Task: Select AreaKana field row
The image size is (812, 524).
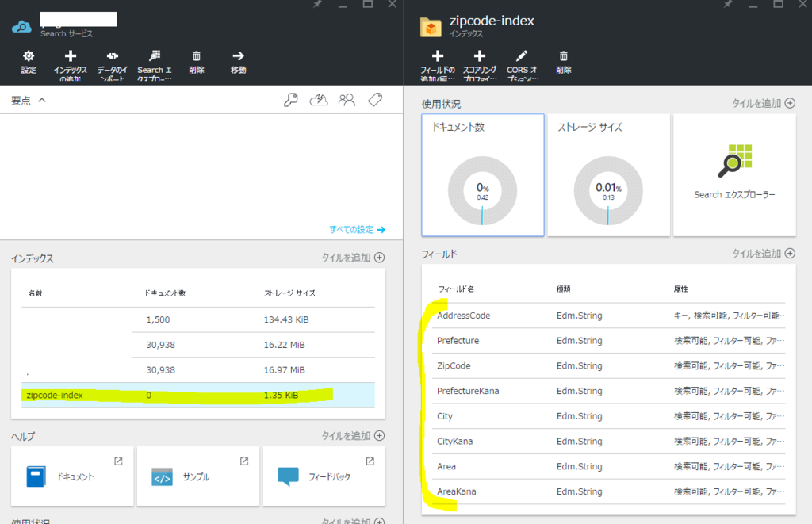Action: tap(608, 491)
